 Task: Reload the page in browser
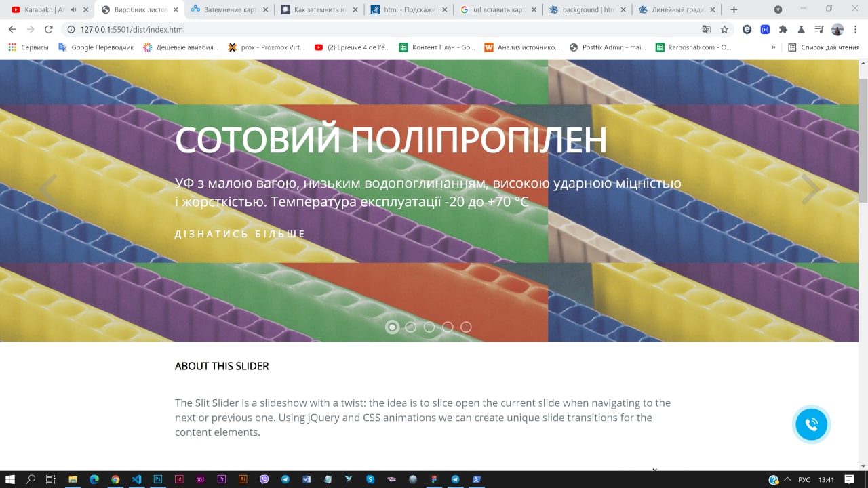49,29
